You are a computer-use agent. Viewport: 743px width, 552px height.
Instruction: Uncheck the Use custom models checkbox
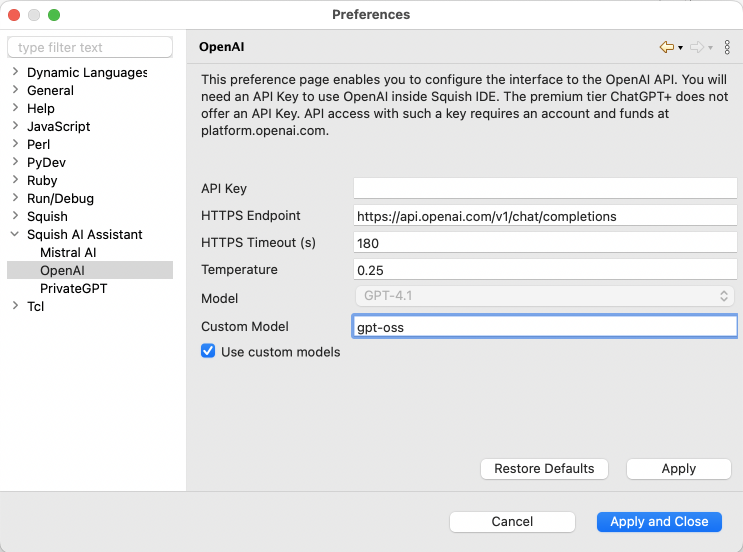coord(208,351)
